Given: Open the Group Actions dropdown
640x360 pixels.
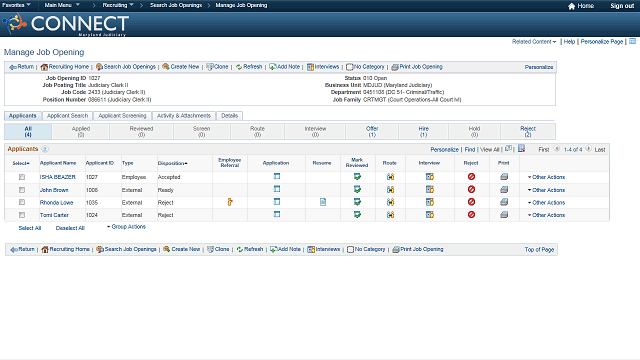Looking at the screenshot, I should (126, 227).
